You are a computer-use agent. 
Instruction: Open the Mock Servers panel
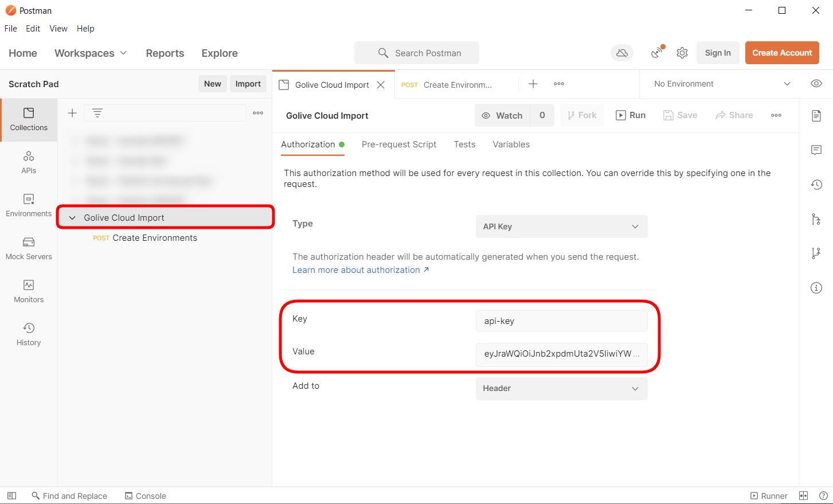[x=29, y=249]
